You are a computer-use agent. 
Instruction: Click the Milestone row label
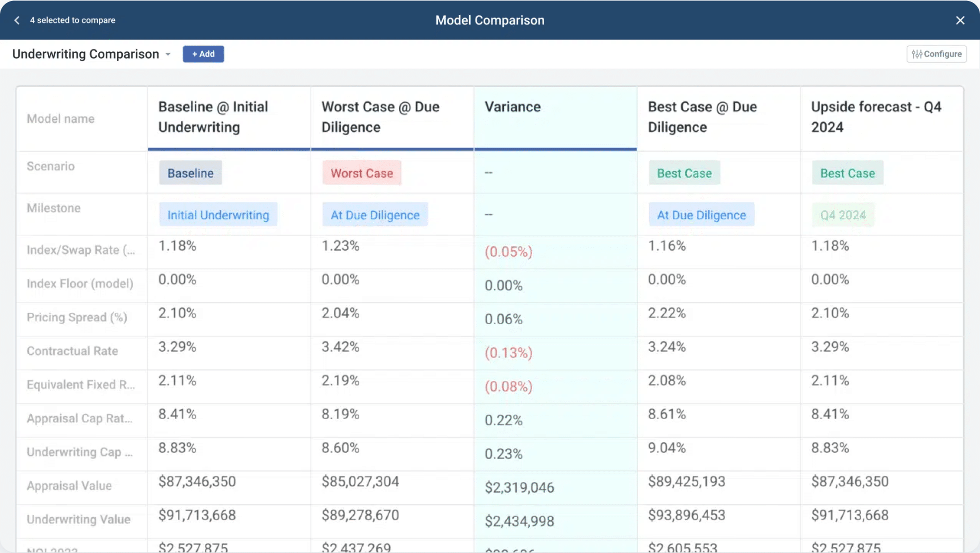point(54,208)
